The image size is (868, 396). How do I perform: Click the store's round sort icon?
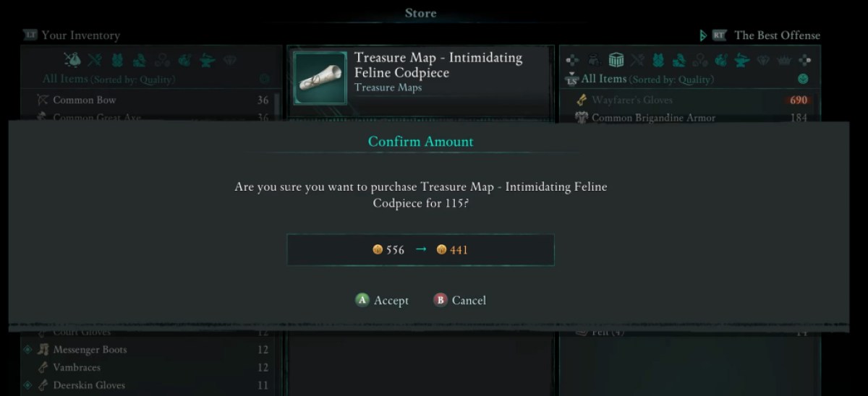[x=803, y=79]
